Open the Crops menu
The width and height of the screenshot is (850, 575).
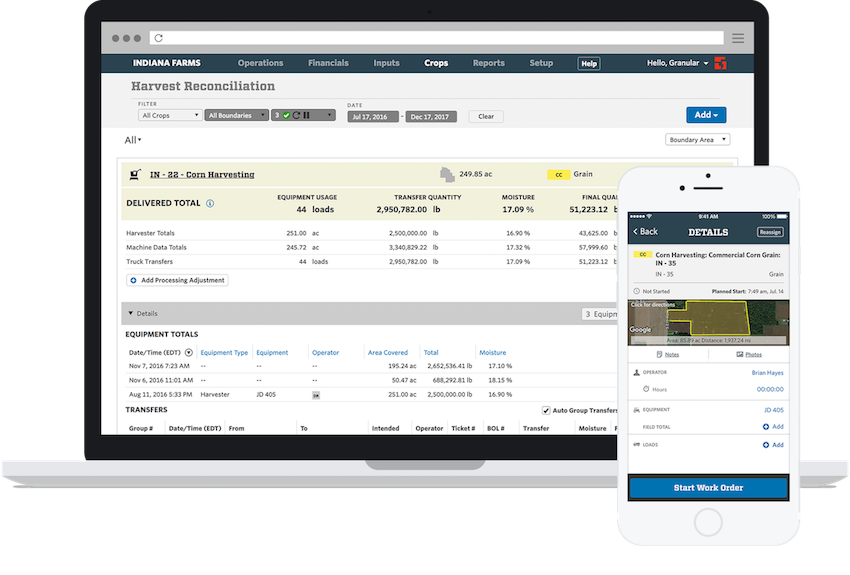pos(436,63)
